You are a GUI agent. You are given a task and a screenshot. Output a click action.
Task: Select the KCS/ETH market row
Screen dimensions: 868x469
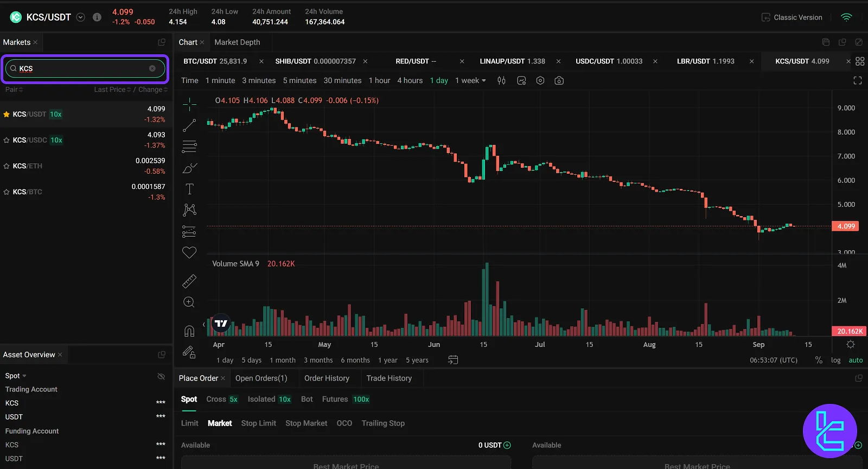86,166
